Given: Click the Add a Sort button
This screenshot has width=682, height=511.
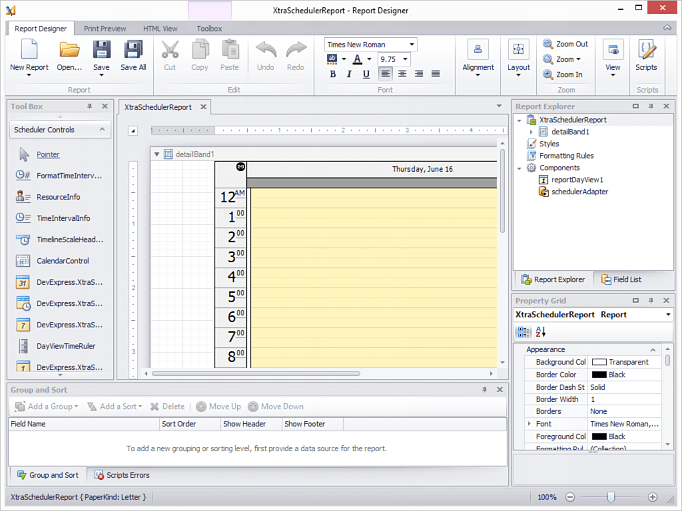Looking at the screenshot, I should [115, 407].
